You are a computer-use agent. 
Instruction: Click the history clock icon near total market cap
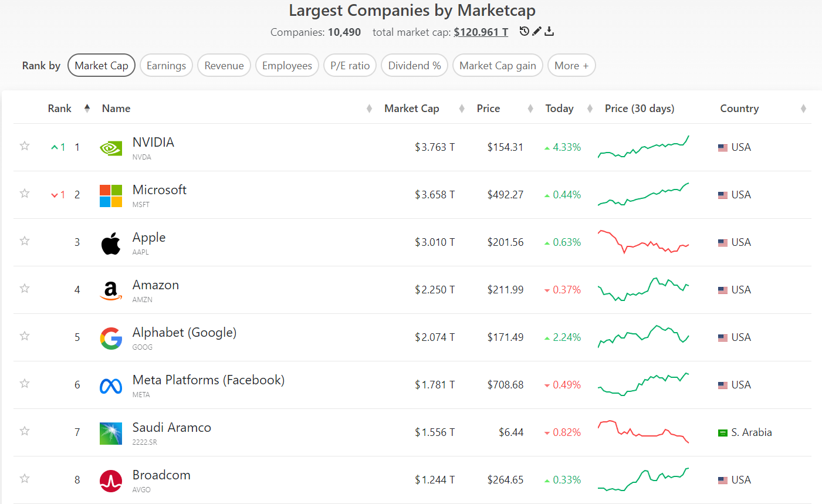click(x=525, y=31)
